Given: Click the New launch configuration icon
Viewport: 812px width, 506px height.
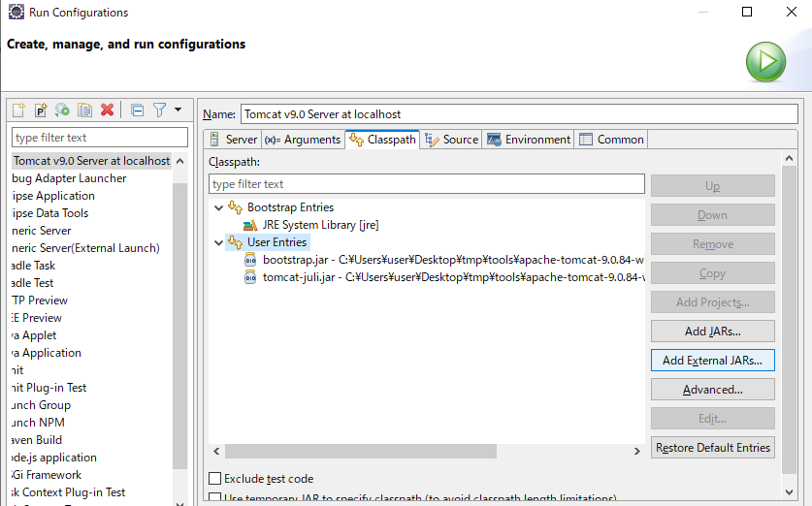Looking at the screenshot, I should [18, 110].
